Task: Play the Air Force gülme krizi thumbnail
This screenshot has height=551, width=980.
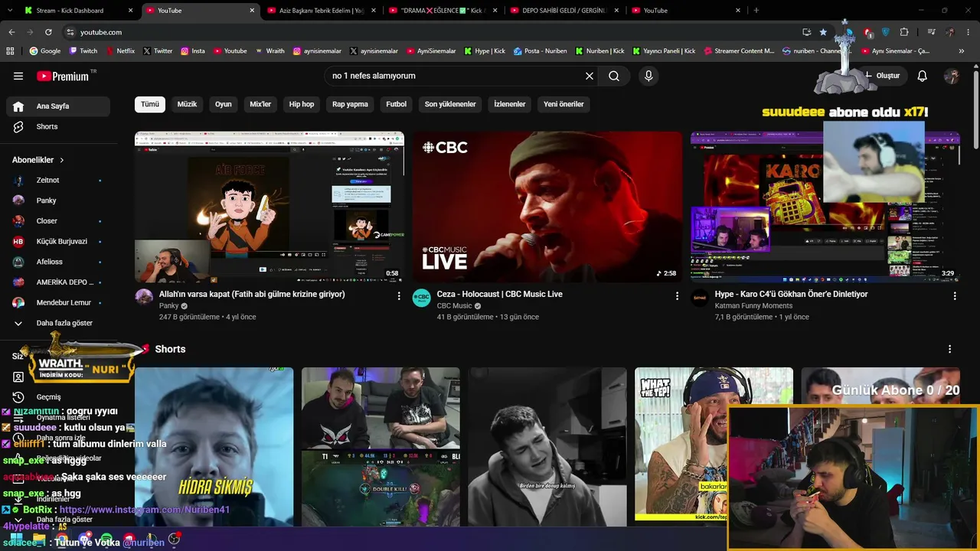Action: coord(269,207)
